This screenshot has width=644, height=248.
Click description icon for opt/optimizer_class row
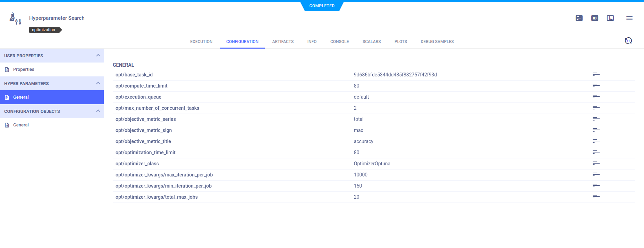click(596, 164)
